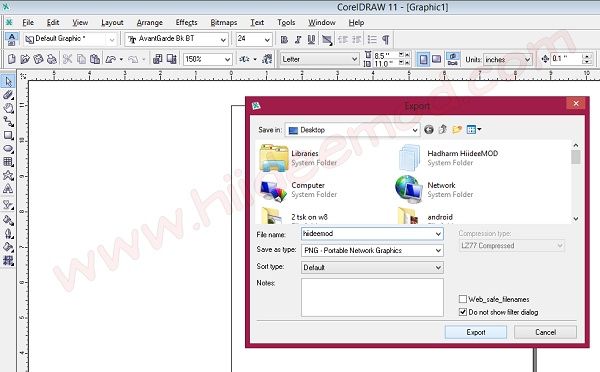
Task: Open Save as type PNG dropdown
Action: pos(439,250)
